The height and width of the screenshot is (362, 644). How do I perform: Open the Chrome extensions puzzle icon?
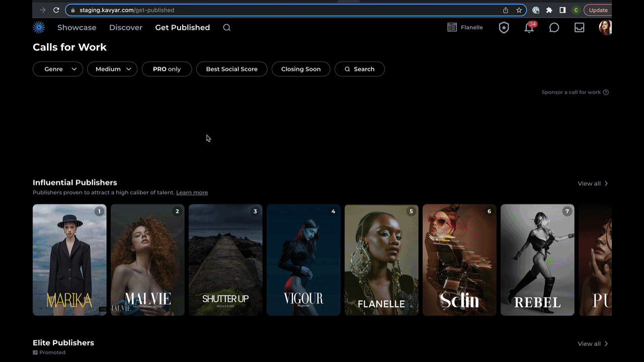(549, 10)
